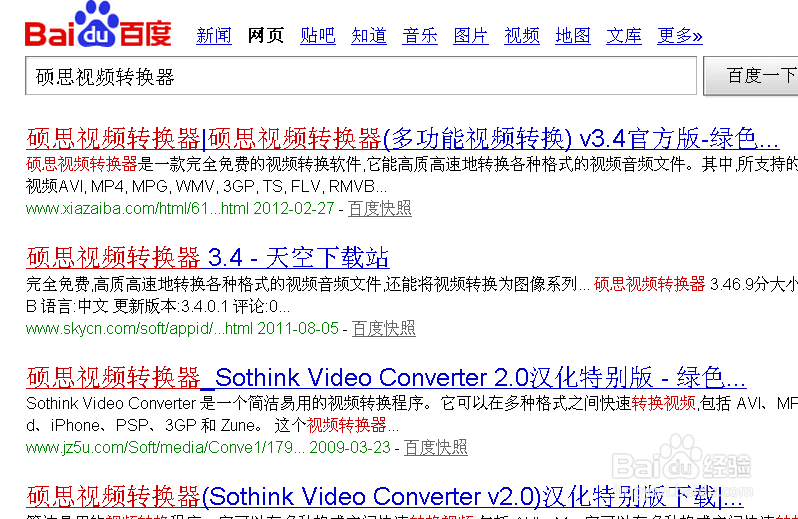Image resolution: width=798 pixels, height=519 pixels.
Task: Open 百度快照 for the jz5u.com result
Action: click(436, 448)
